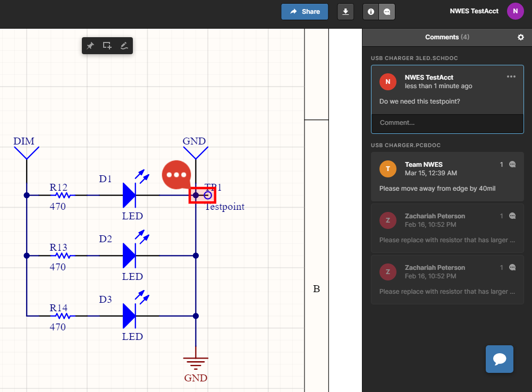
Task: Click the top GND port symbol
Action: (x=196, y=152)
